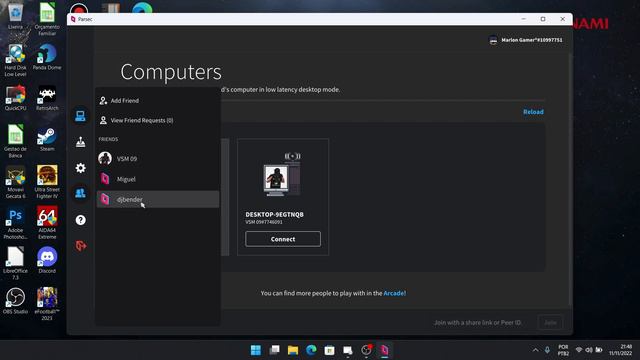Open the Wi-Fi network tray icon
This screenshot has height=360, width=640.
pos(579,350)
